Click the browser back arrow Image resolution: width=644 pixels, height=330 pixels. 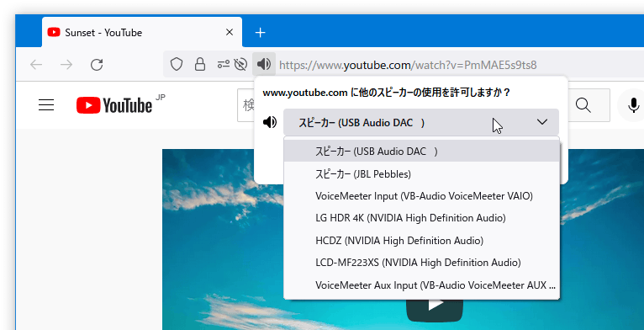(36, 65)
